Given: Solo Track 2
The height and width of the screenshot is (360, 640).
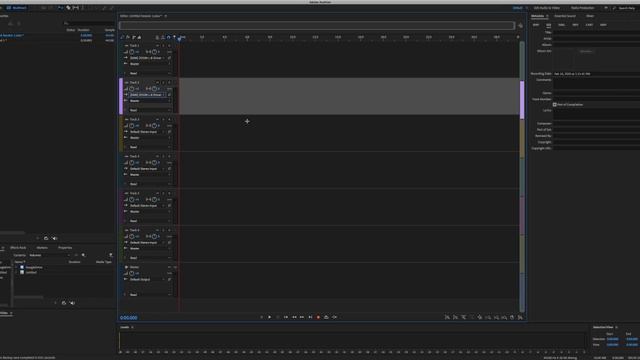Looking at the screenshot, I should coord(164,82).
